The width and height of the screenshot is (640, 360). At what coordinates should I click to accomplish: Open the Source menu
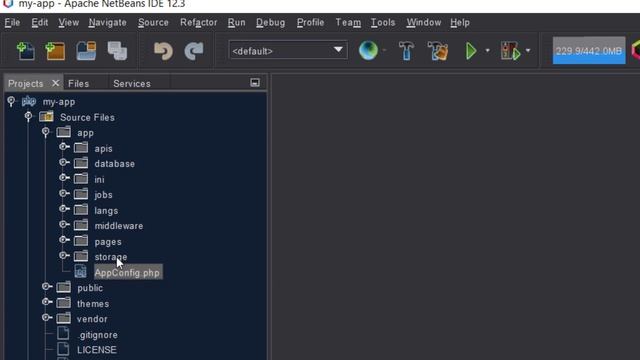pos(153,22)
